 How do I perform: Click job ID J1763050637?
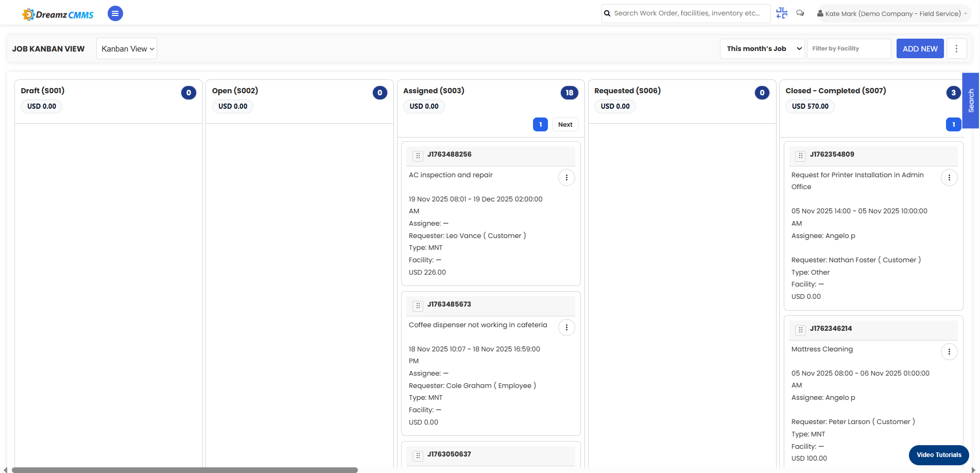(449, 454)
